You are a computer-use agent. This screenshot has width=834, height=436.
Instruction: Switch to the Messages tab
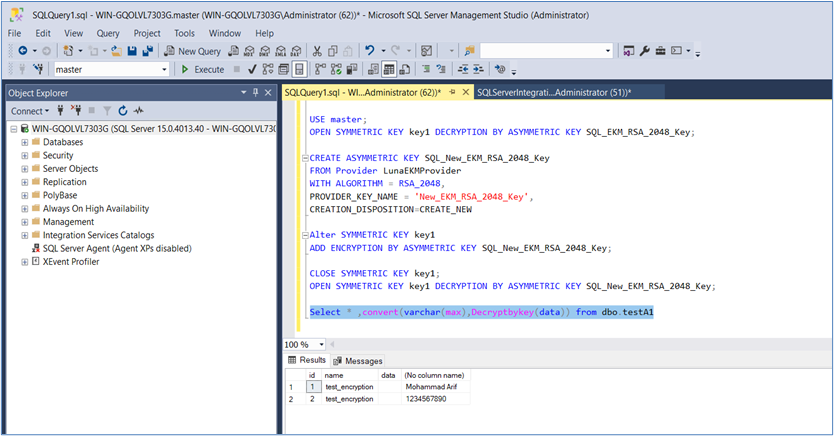point(358,361)
